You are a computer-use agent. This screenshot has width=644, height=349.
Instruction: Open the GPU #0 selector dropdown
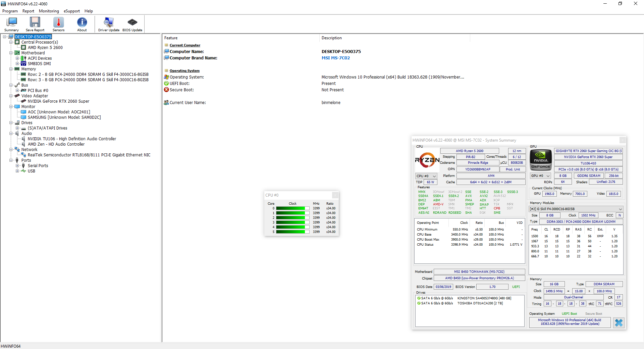point(541,176)
